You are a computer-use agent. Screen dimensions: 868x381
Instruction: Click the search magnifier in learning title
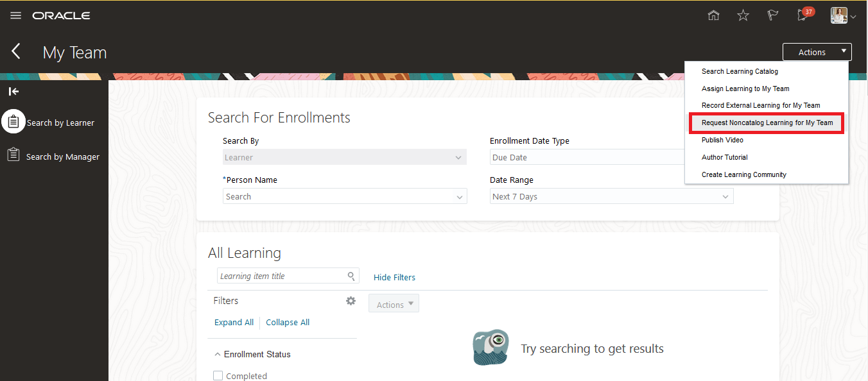[x=351, y=276]
